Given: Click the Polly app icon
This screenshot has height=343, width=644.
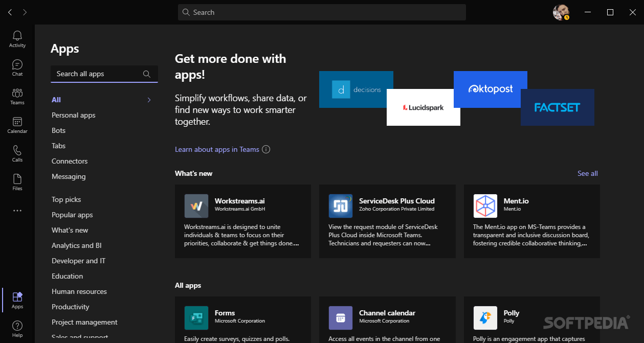Looking at the screenshot, I should (485, 318).
